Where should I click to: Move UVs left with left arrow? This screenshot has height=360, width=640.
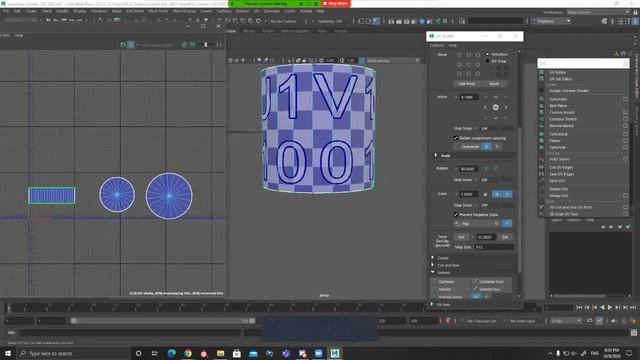[485, 107]
